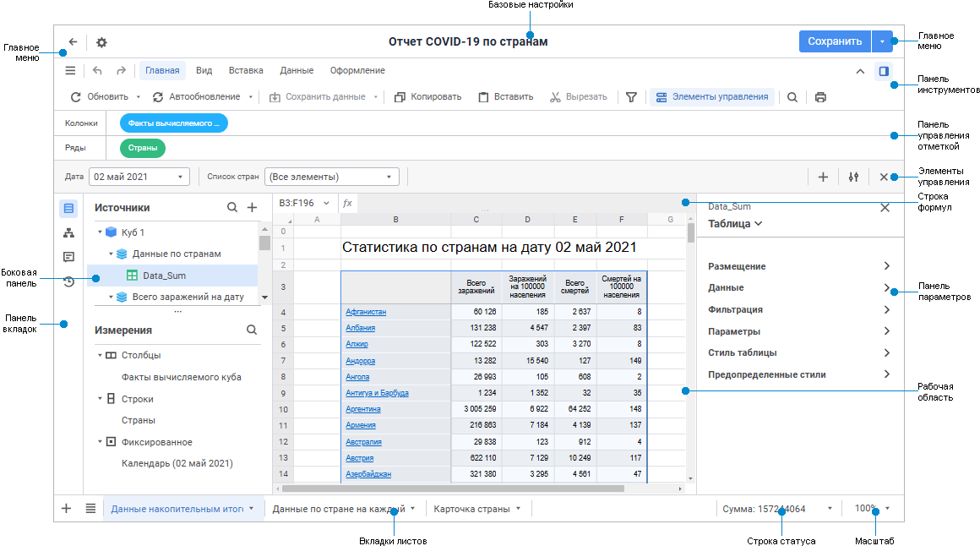This screenshot has height=546, width=980.
Task: Add a new sheet with plus icon
Action: point(67,509)
